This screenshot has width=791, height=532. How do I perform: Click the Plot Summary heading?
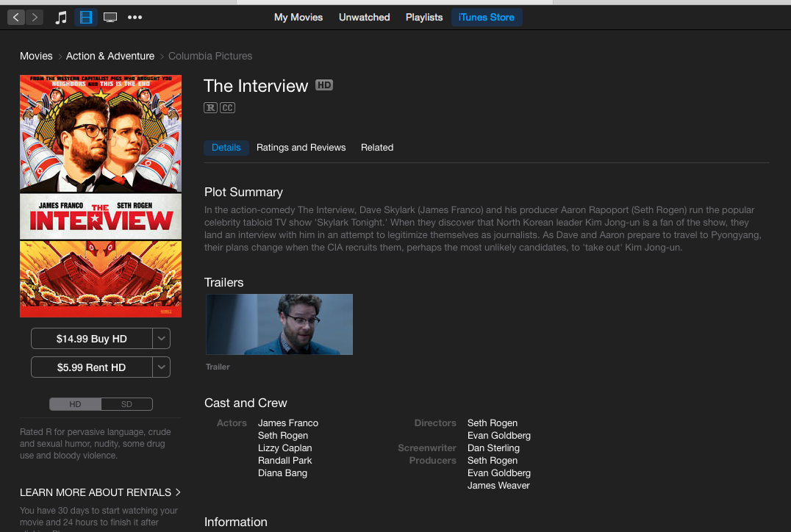[x=243, y=192]
